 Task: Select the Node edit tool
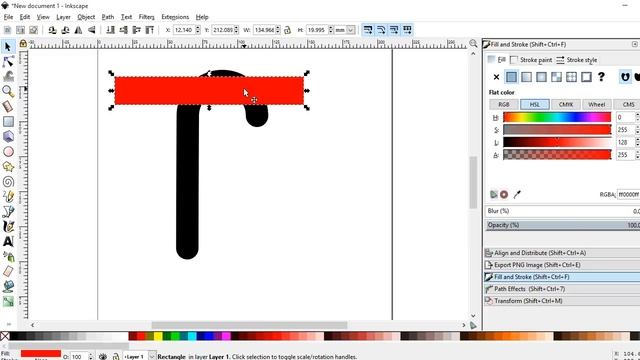[8, 62]
